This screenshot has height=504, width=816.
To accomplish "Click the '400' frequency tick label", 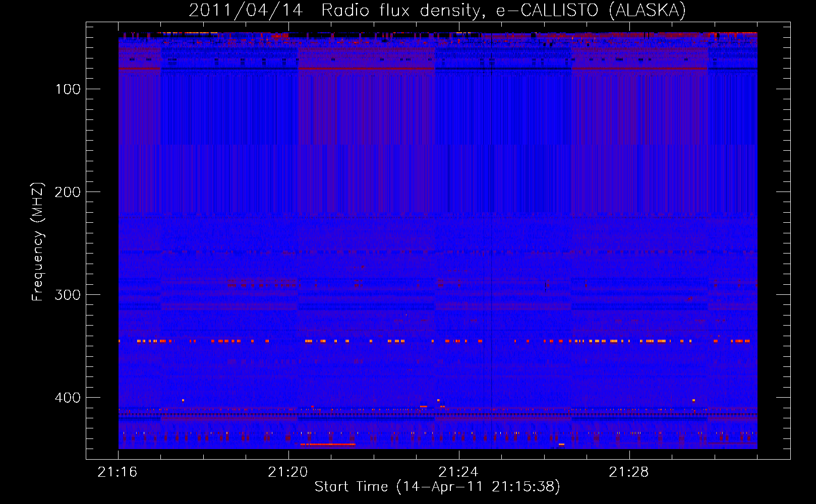I will (67, 398).
